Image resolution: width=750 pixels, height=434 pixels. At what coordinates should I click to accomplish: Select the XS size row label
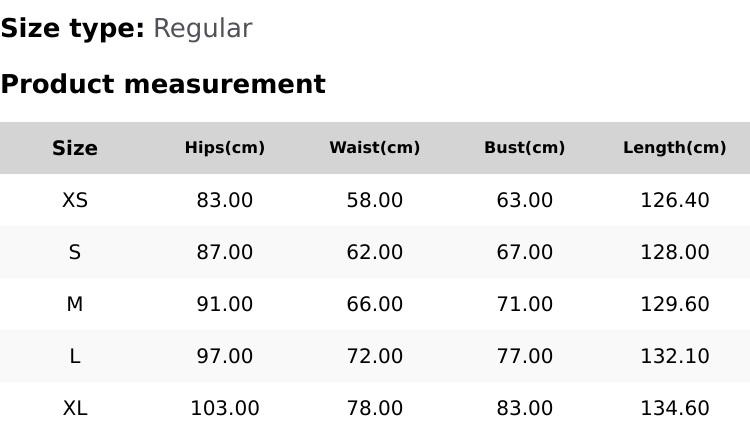point(75,200)
